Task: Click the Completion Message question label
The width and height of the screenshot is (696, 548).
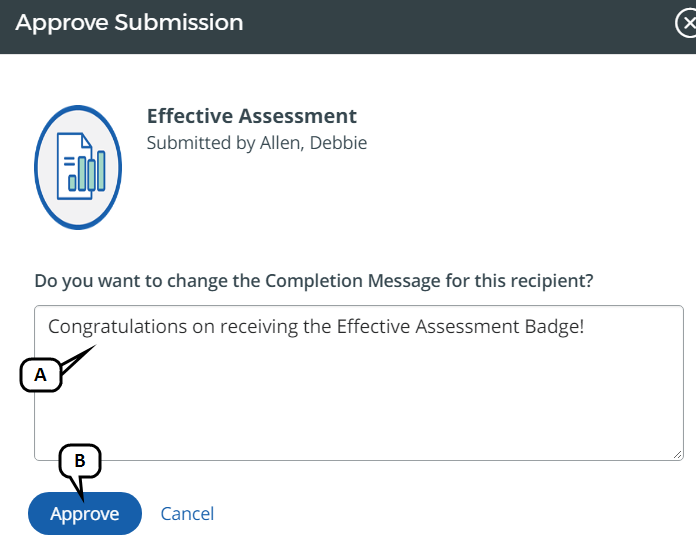Action: click(x=313, y=281)
